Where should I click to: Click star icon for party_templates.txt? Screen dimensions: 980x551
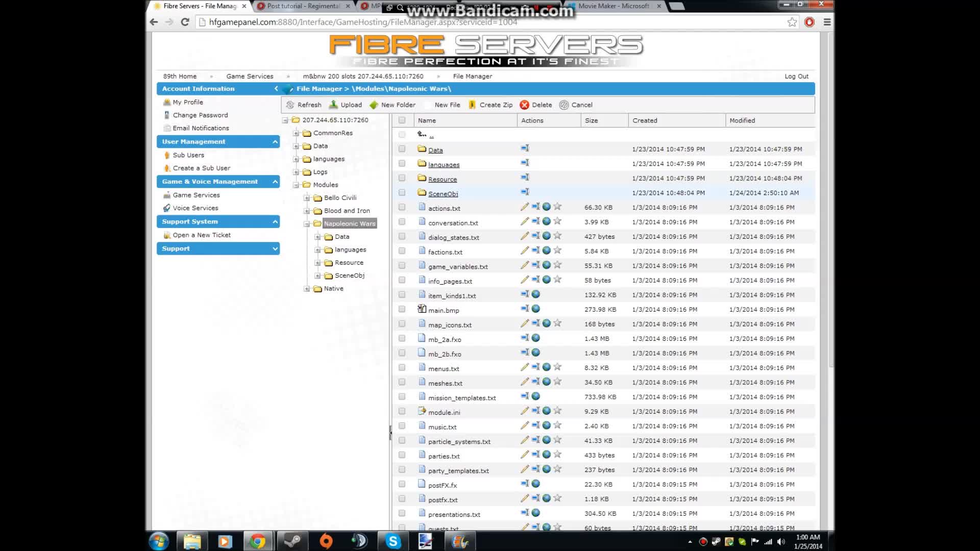(x=557, y=469)
